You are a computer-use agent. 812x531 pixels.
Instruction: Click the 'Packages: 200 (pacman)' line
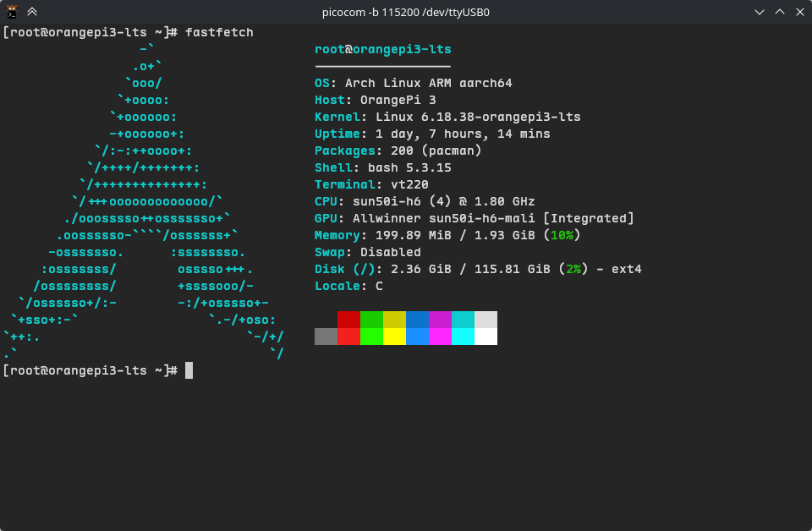pyautogui.click(x=398, y=151)
